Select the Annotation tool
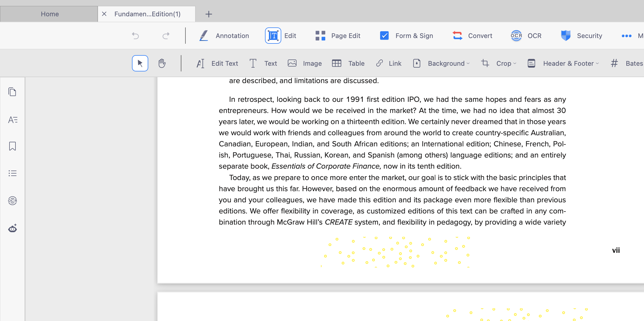 tap(223, 36)
